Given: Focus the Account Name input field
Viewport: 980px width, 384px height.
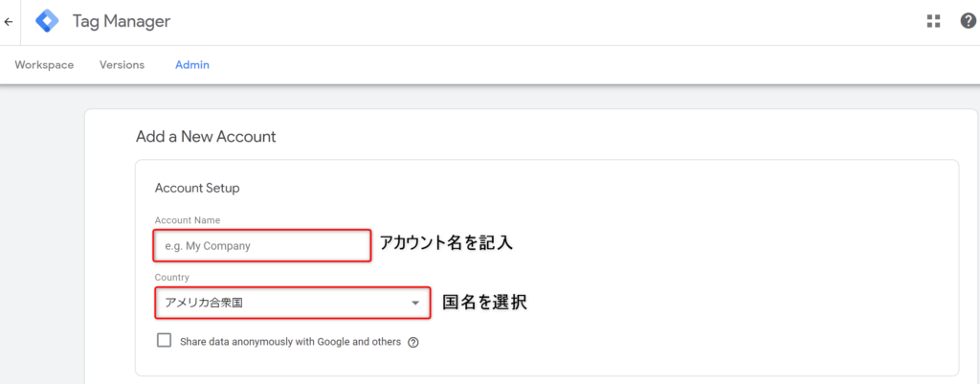Looking at the screenshot, I should (262, 246).
